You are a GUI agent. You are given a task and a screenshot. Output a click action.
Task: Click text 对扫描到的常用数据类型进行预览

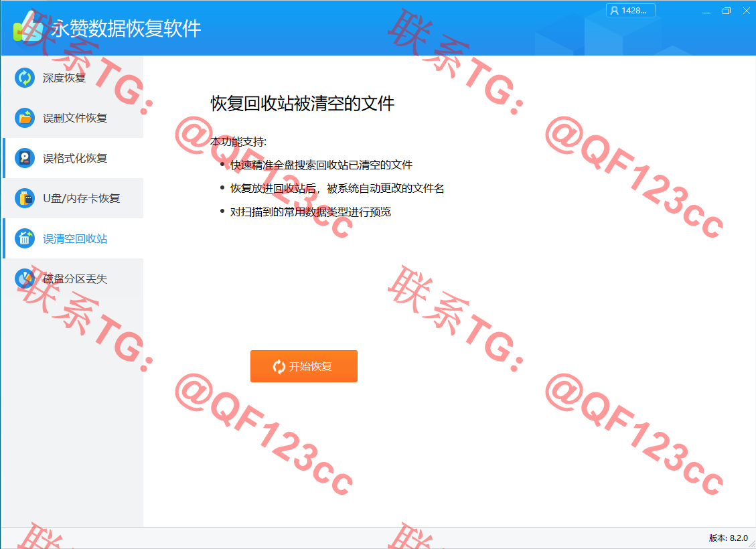tap(311, 212)
